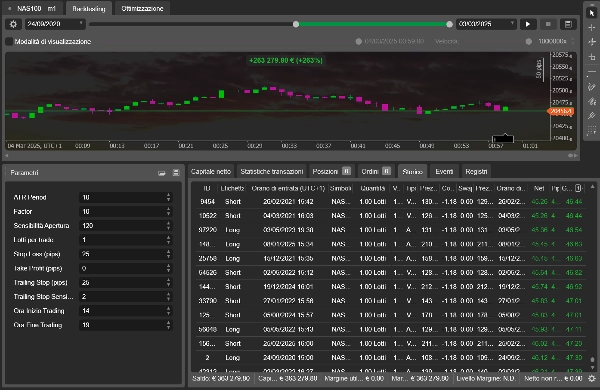Open status bar settings gear
The height and width of the screenshot is (390, 600).
(x=592, y=379)
